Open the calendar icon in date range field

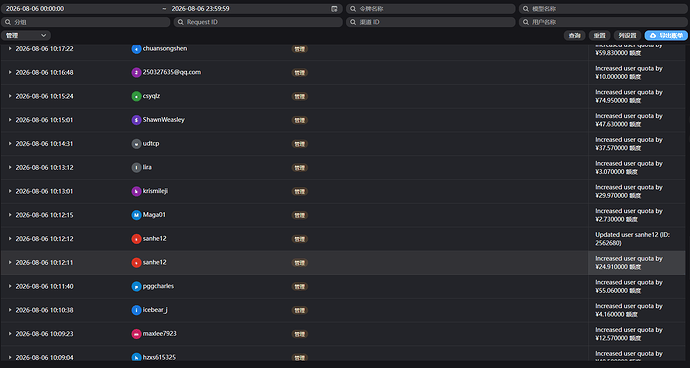pyautogui.click(x=334, y=9)
